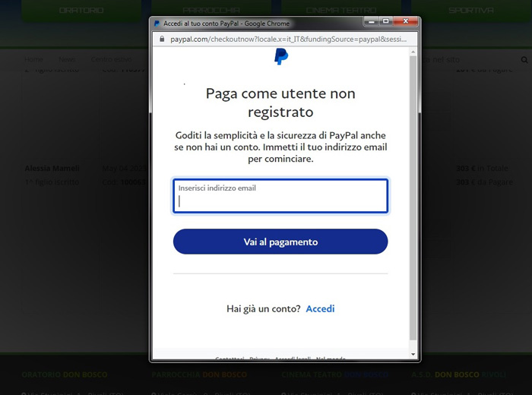The image size is (532, 395).
Task: Click the popup vertical scrollbar thumb
Action: click(x=413, y=198)
